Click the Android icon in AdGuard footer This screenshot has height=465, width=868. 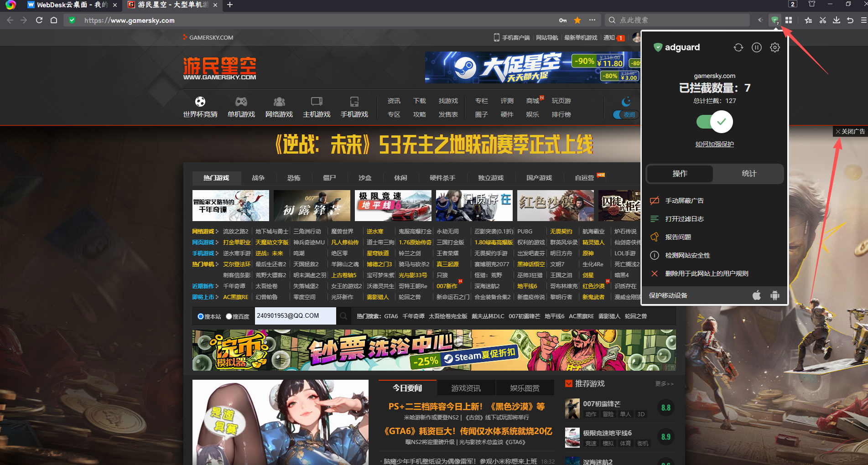tap(774, 295)
